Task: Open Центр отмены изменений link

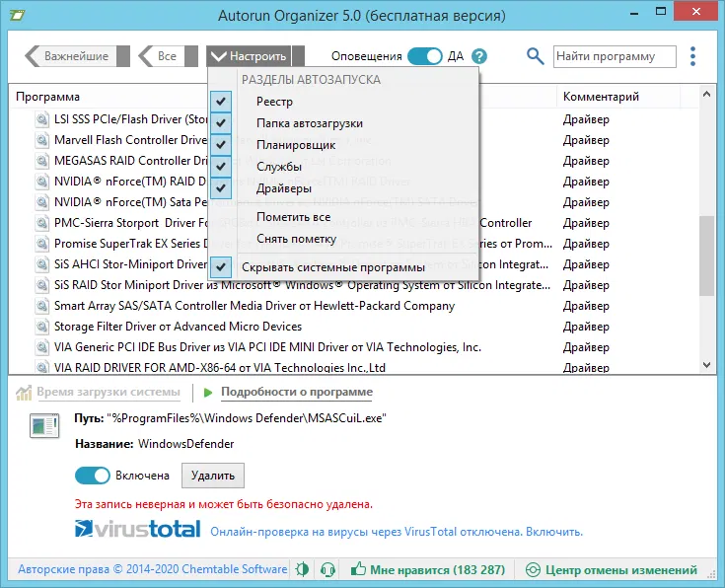Action: click(x=621, y=569)
